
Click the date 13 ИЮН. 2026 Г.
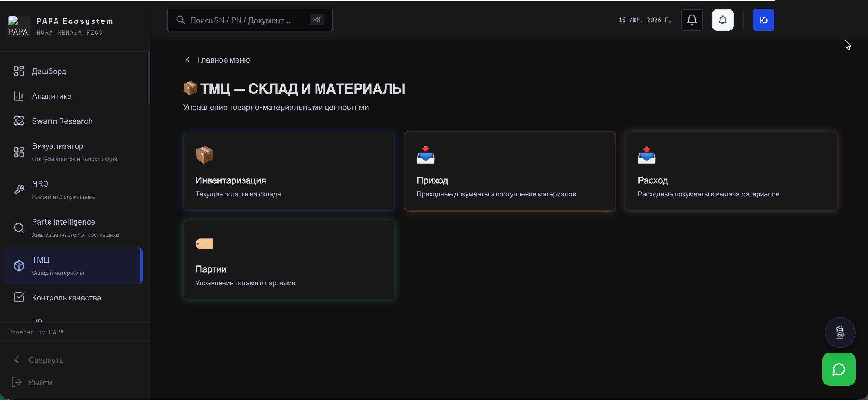[x=645, y=20]
